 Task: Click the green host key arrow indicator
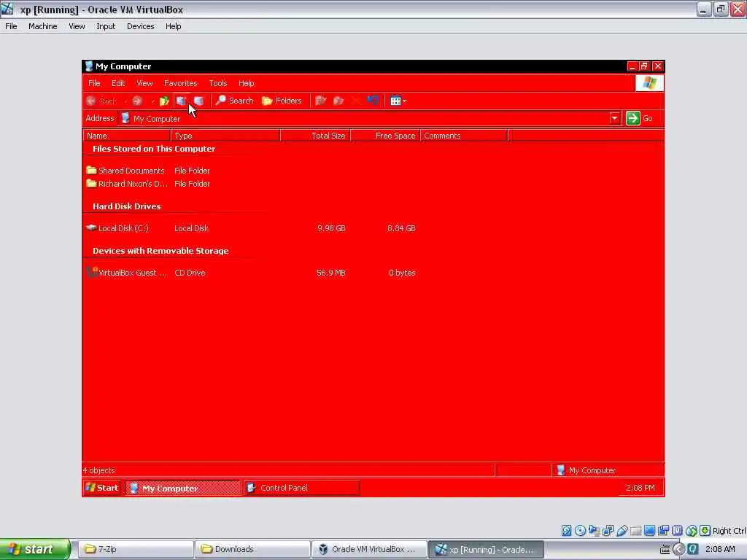pos(705,531)
